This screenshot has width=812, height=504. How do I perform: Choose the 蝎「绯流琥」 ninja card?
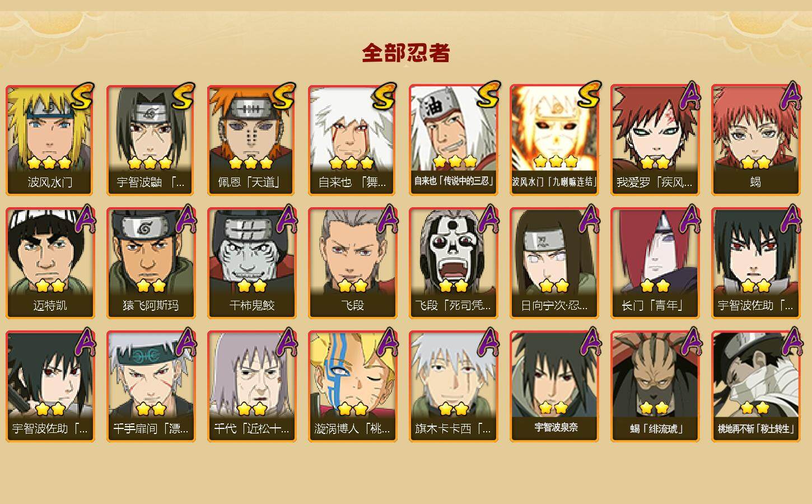[x=655, y=386]
